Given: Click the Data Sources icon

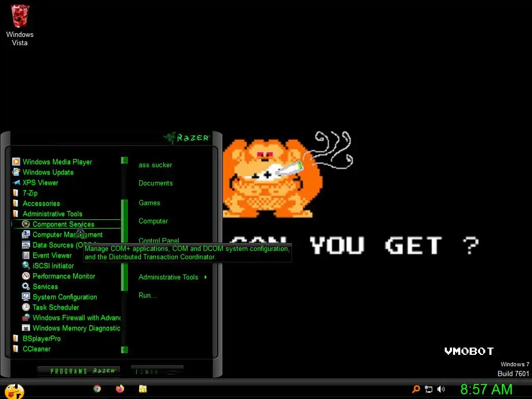Looking at the screenshot, I should [x=26, y=245].
